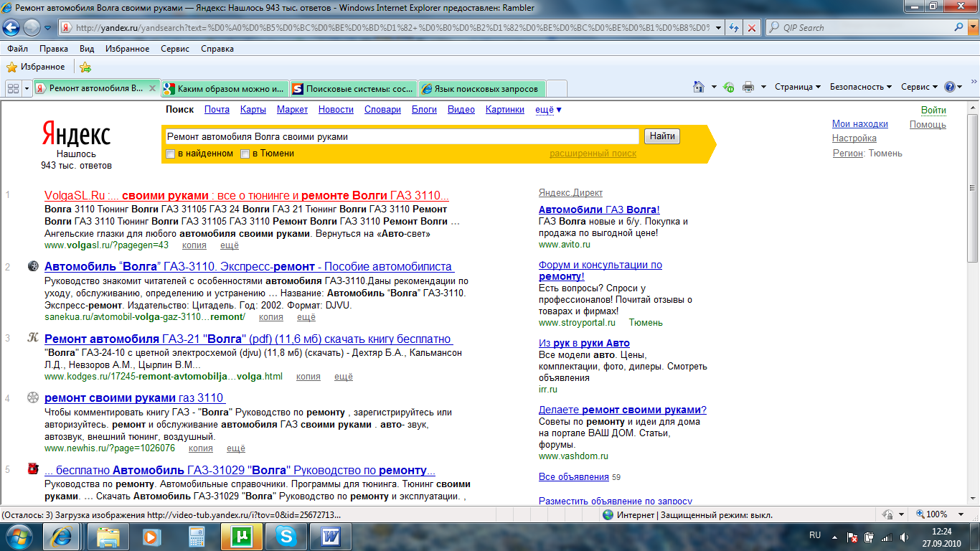This screenshot has width=980, height=551.
Task: Open the "расширенный поиск" link
Action: click(593, 154)
